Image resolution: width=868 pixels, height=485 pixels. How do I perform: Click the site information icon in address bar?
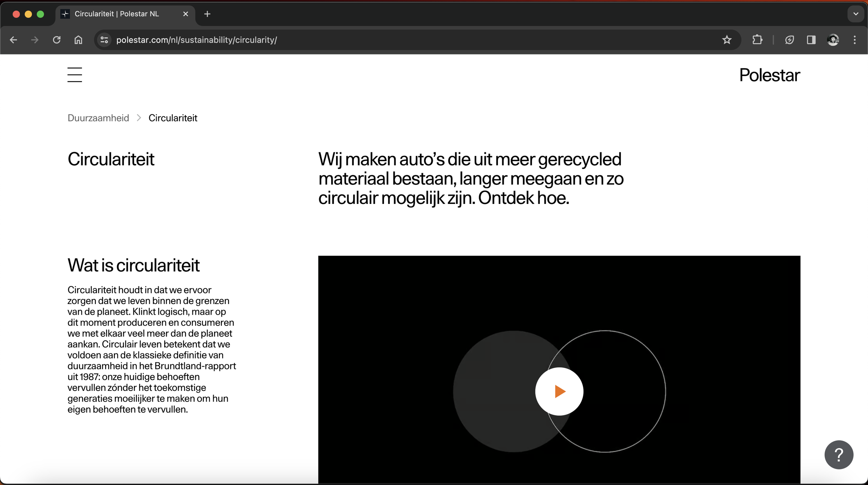pyautogui.click(x=104, y=40)
